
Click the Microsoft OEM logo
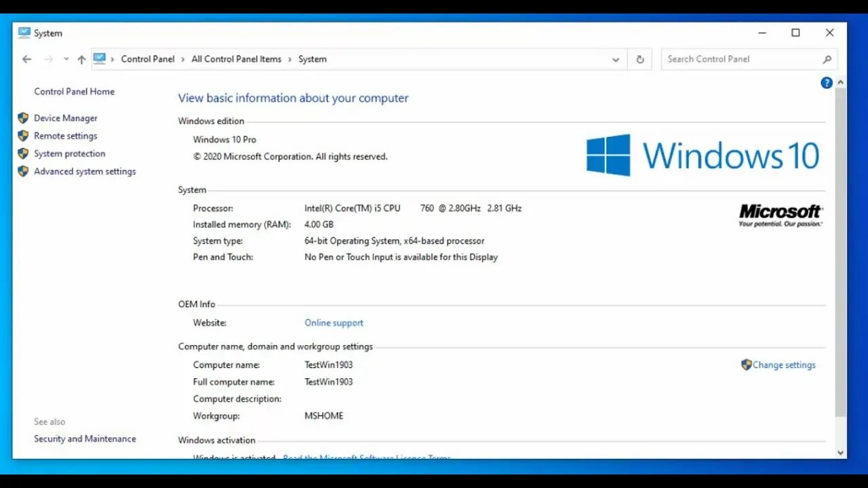pos(781,215)
